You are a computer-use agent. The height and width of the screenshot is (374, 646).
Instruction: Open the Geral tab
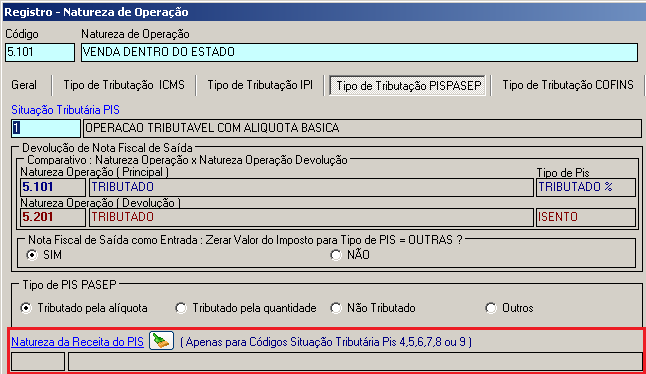24,85
